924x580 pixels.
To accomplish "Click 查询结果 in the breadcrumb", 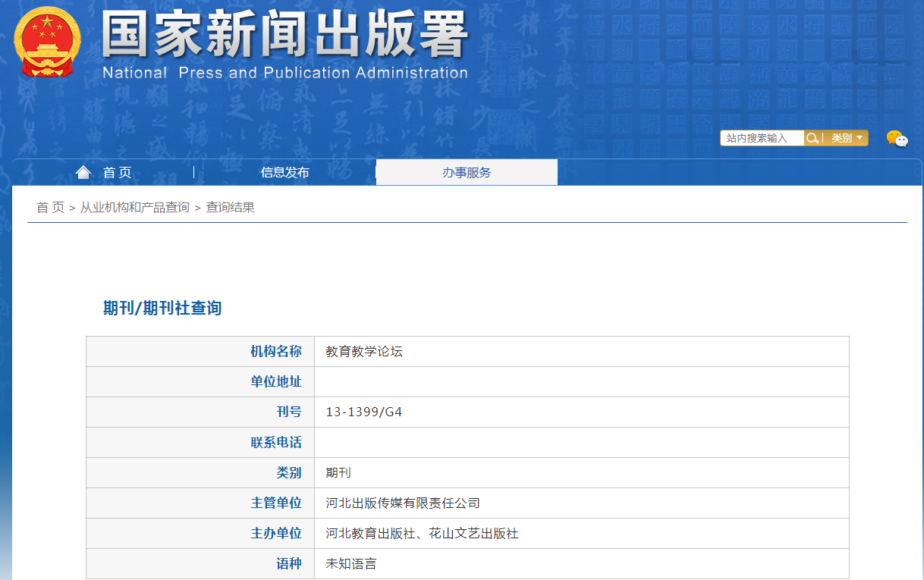I will (230, 208).
